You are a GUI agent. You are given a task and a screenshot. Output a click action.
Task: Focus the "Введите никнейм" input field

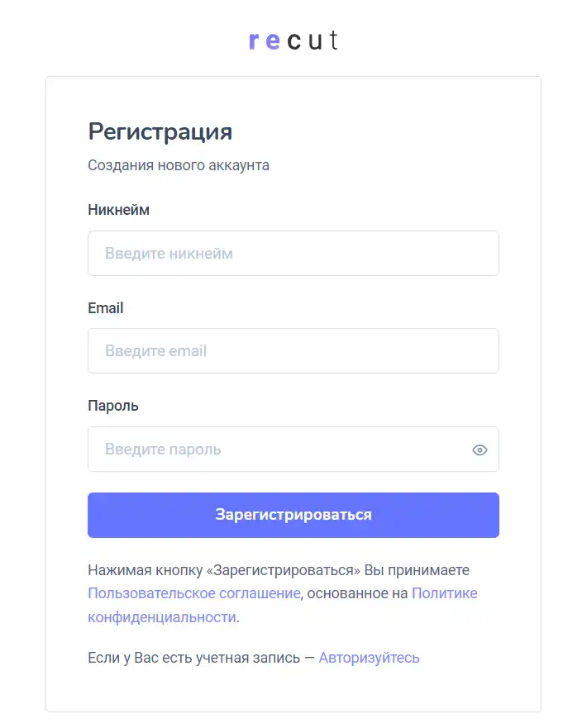click(293, 254)
